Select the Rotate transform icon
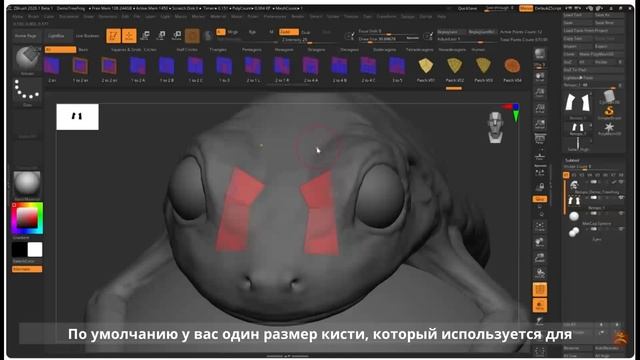 point(177,36)
